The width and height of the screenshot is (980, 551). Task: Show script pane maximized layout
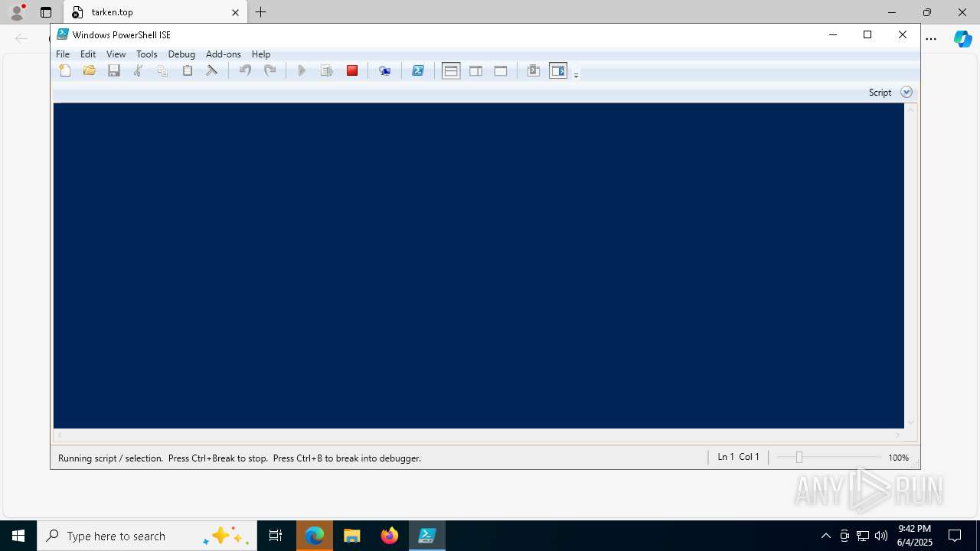click(x=501, y=70)
